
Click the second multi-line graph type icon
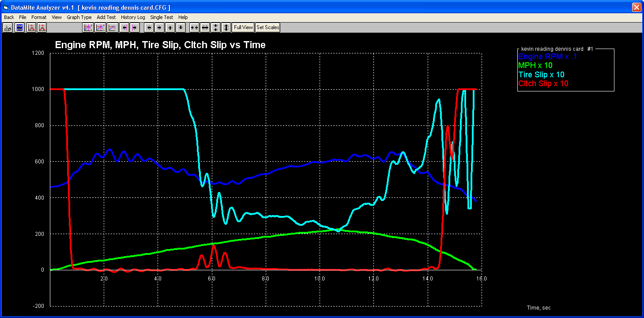(x=100, y=27)
